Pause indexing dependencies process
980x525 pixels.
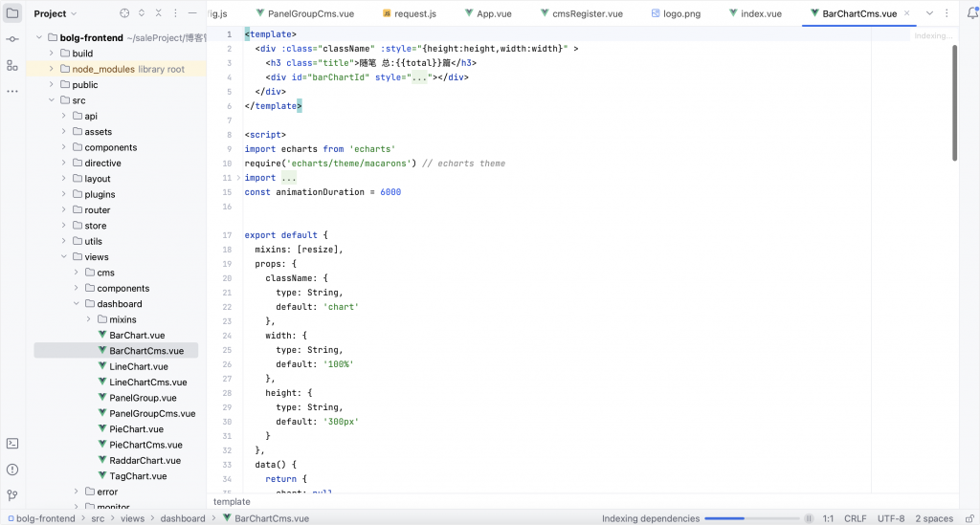(x=807, y=518)
